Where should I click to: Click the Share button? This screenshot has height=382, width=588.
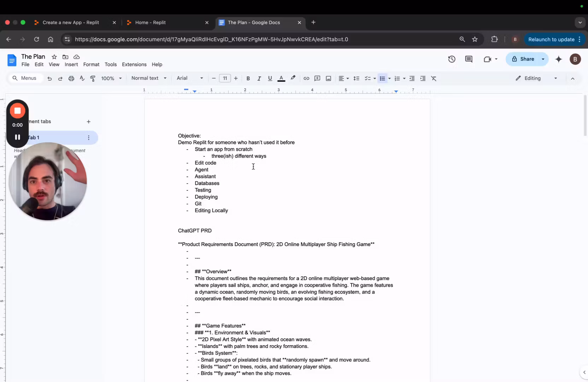coord(523,59)
